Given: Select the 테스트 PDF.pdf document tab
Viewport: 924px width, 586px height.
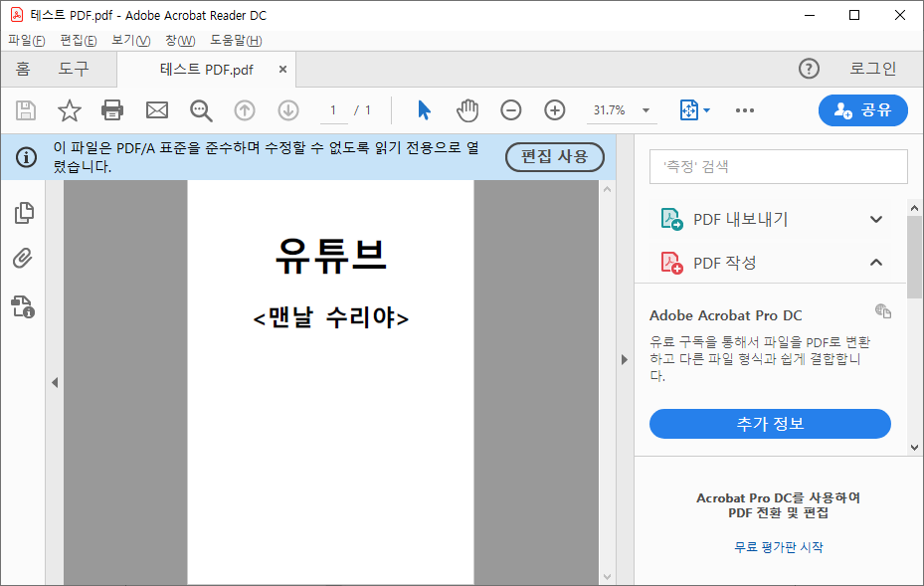Looking at the screenshot, I should click(206, 70).
